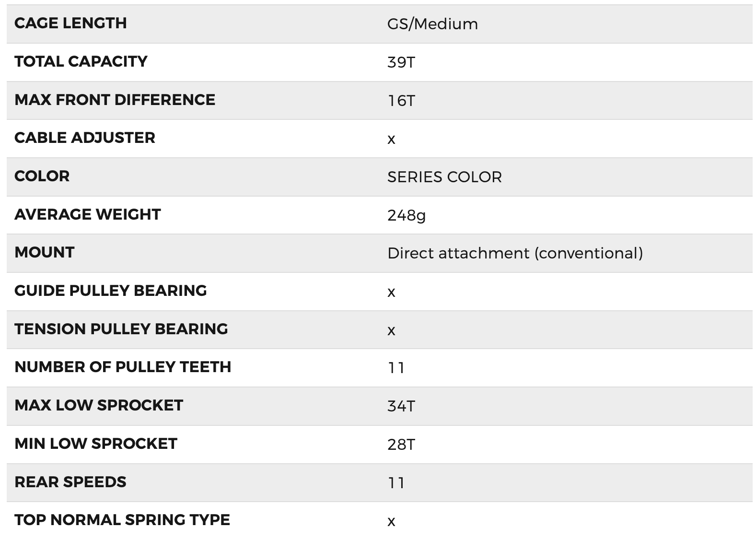
Task: Click the REAR SPEEDS label
Action: tap(70, 482)
